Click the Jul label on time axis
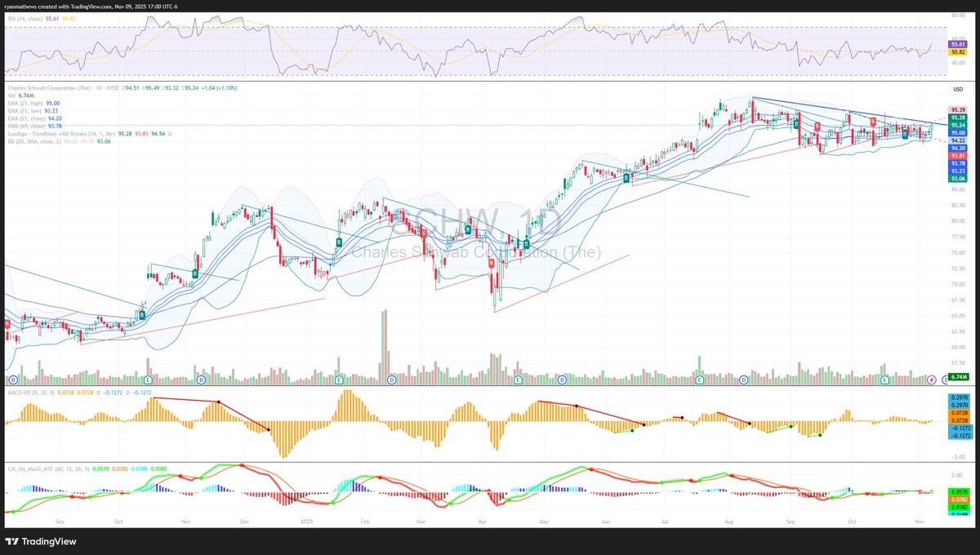The height and width of the screenshot is (555, 980). (x=664, y=520)
